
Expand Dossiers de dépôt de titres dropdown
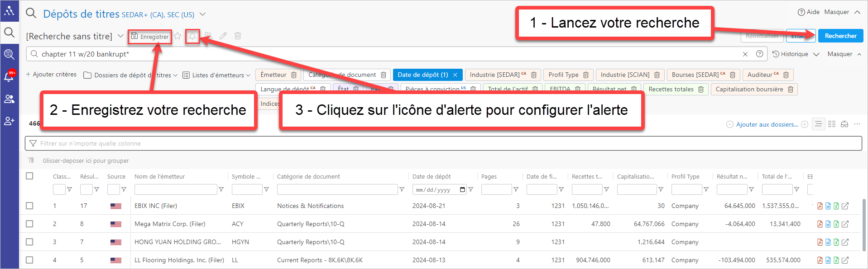pyautogui.click(x=130, y=75)
